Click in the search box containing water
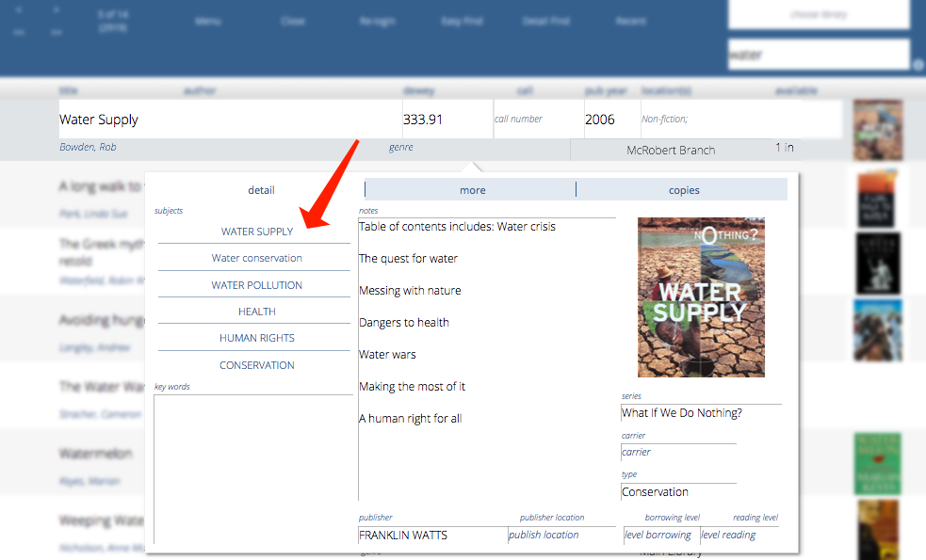The width and height of the screenshot is (926, 560). click(x=818, y=55)
